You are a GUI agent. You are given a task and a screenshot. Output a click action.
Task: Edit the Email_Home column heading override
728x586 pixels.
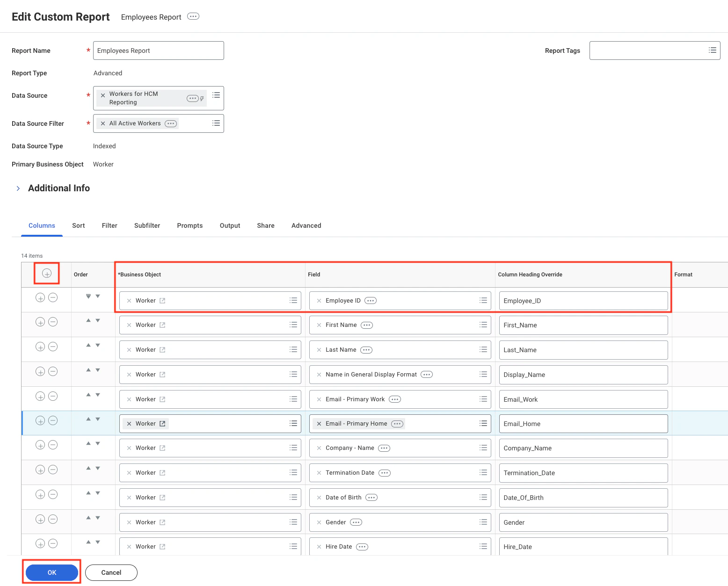click(x=583, y=423)
